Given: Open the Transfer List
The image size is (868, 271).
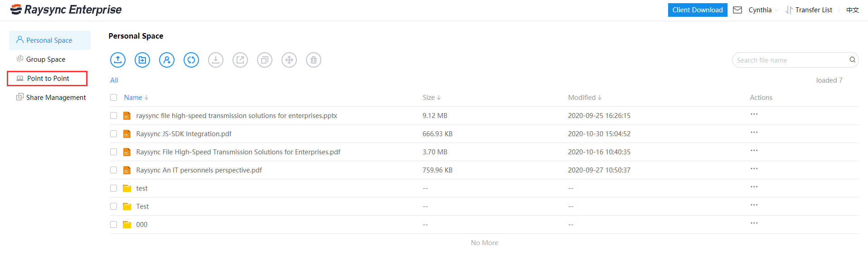Looking at the screenshot, I should tap(809, 10).
